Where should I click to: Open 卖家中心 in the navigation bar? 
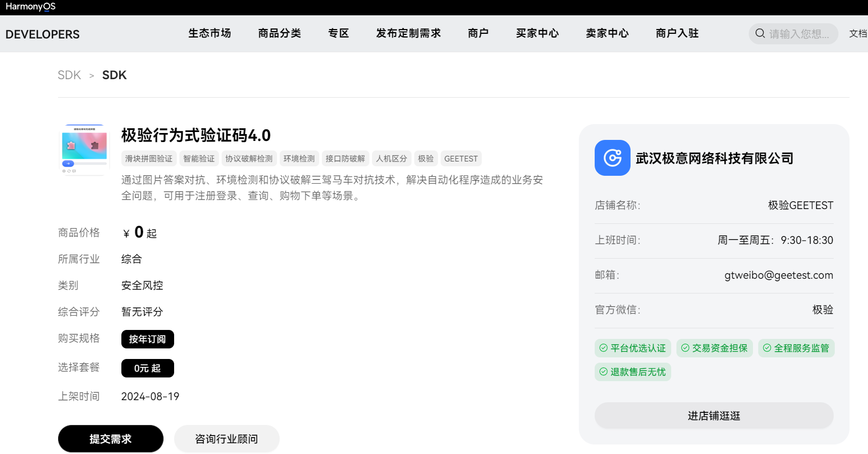click(x=607, y=33)
